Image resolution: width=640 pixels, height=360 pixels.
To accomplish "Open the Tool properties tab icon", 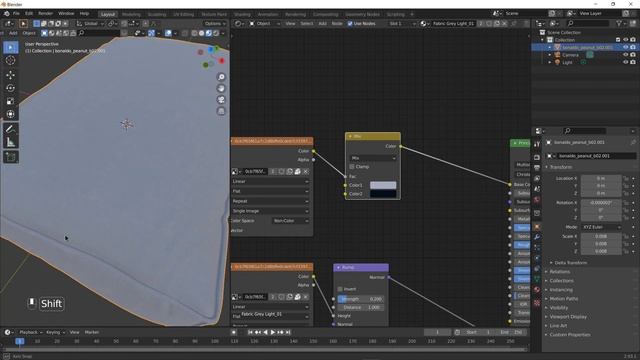I will 537,144.
